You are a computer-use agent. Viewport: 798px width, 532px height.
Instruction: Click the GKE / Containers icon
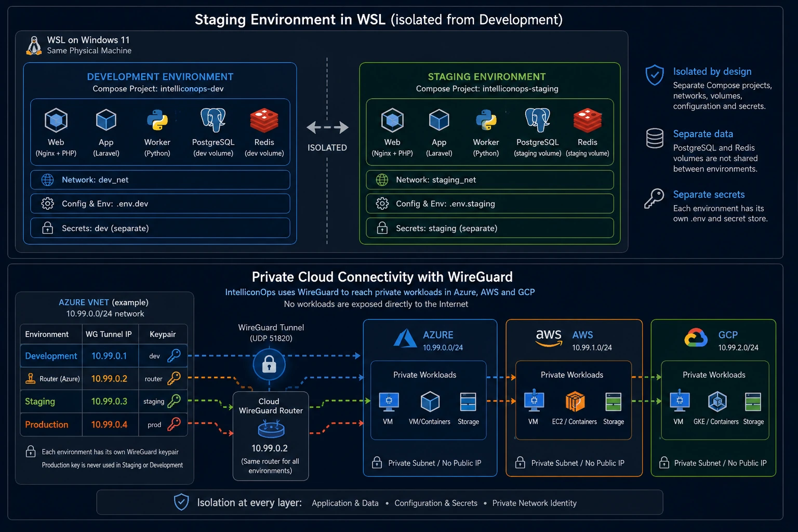coord(717,402)
